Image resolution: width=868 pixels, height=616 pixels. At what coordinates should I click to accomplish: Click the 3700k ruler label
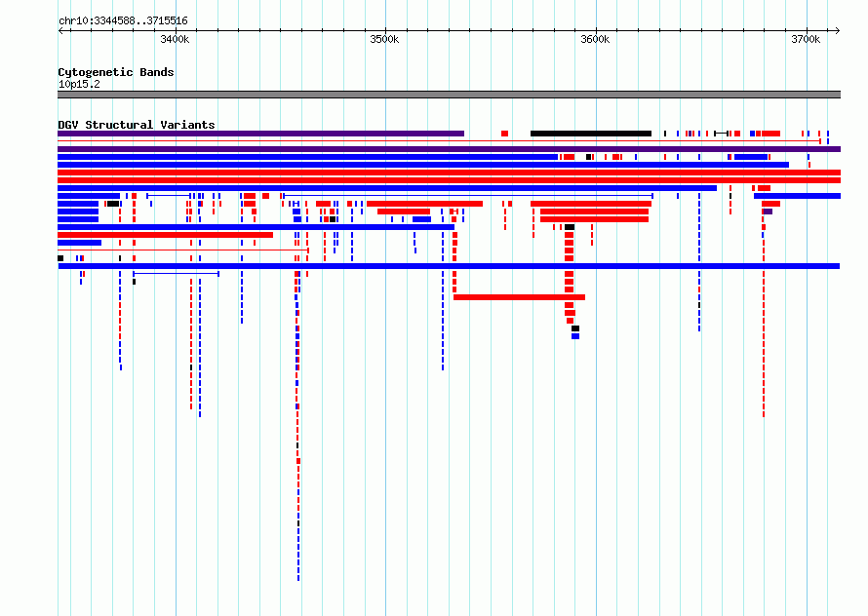pos(806,39)
